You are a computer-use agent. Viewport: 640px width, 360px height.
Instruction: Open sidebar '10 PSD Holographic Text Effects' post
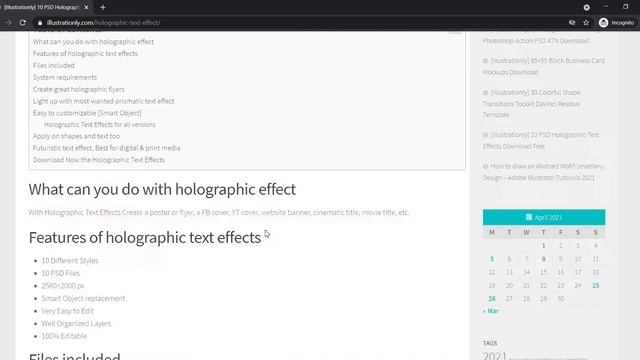tap(541, 140)
